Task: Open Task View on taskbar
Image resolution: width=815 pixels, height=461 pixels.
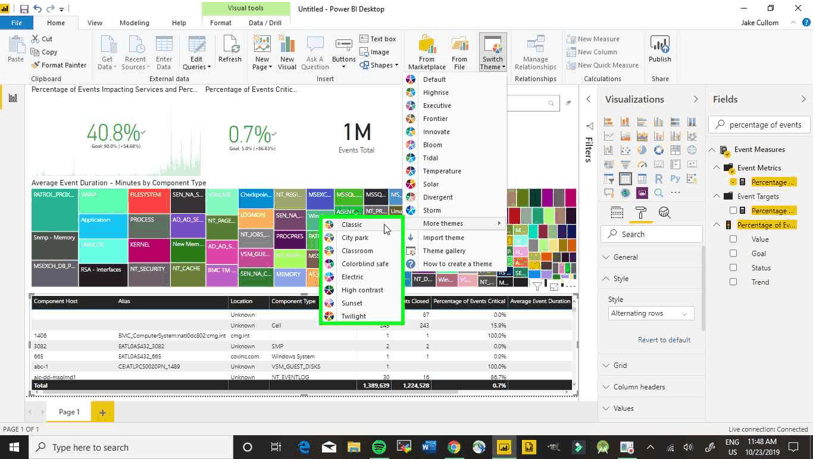Action: [x=275, y=447]
